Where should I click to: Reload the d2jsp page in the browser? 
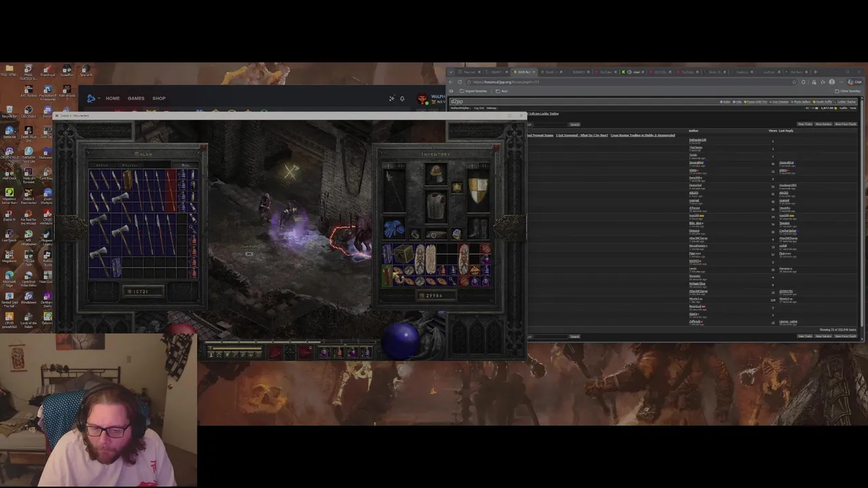point(460,82)
